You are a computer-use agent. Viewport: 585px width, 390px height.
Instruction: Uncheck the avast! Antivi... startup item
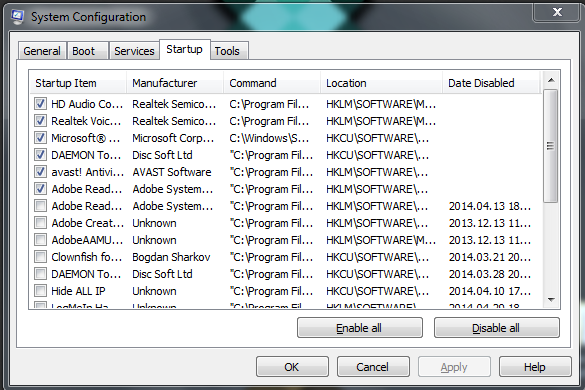pos(40,172)
